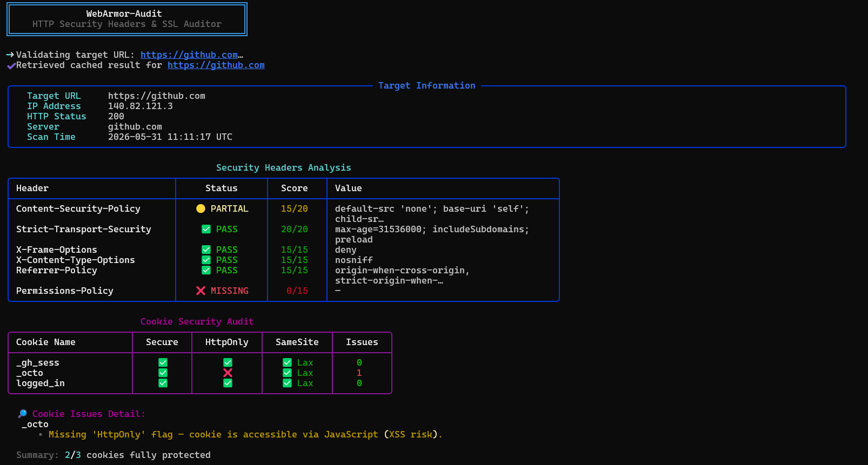Click the SameSite check for logged_in
Viewport: 868px width, 465px height.
point(287,383)
